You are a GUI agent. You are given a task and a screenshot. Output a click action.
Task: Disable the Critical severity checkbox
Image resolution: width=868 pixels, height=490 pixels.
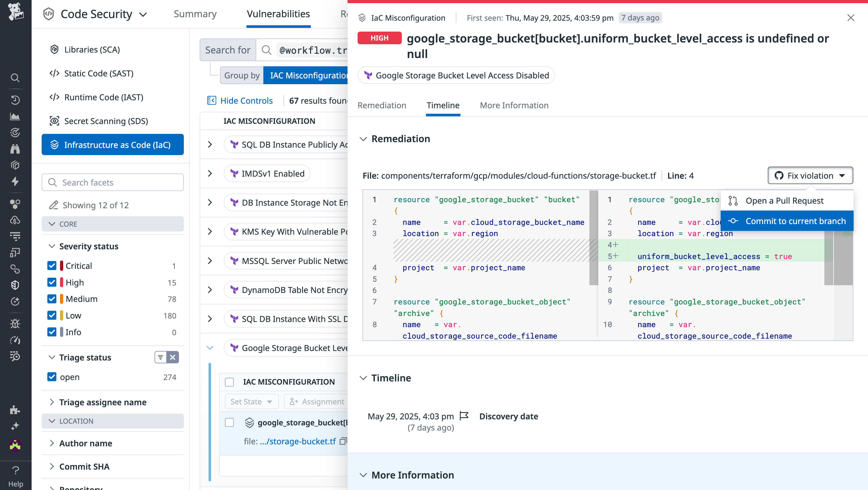pyautogui.click(x=52, y=266)
